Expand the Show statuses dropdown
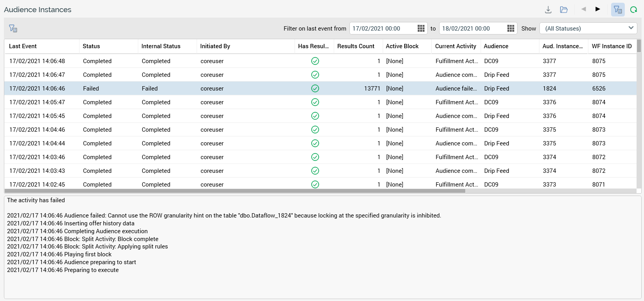The width and height of the screenshot is (644, 301). [588, 28]
